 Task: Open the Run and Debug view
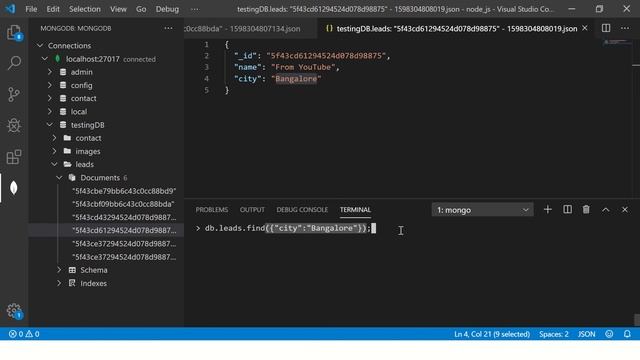click(14, 125)
